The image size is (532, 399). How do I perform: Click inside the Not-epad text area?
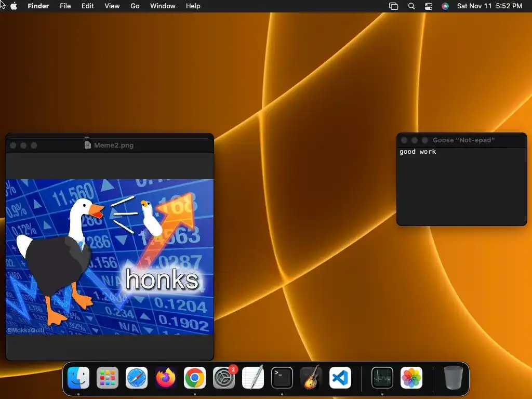pos(461,187)
